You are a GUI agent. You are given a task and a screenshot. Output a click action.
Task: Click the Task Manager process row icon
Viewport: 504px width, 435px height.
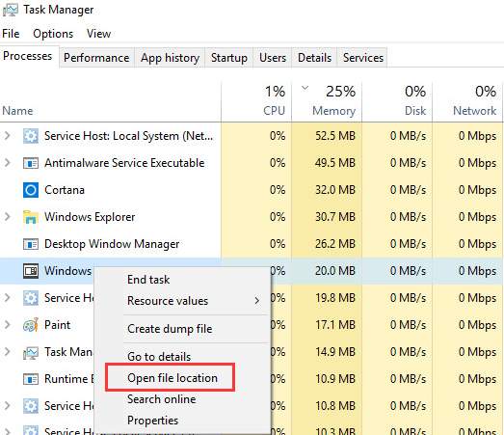[31, 352]
